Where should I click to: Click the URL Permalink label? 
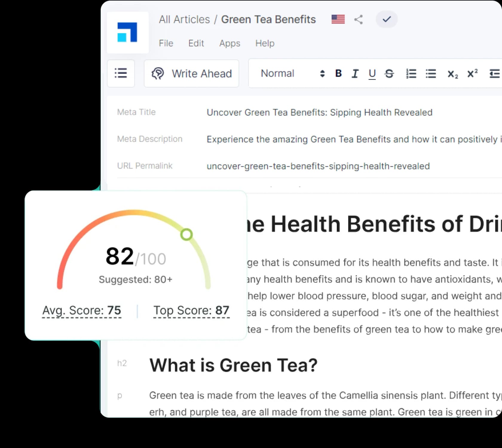[145, 166]
